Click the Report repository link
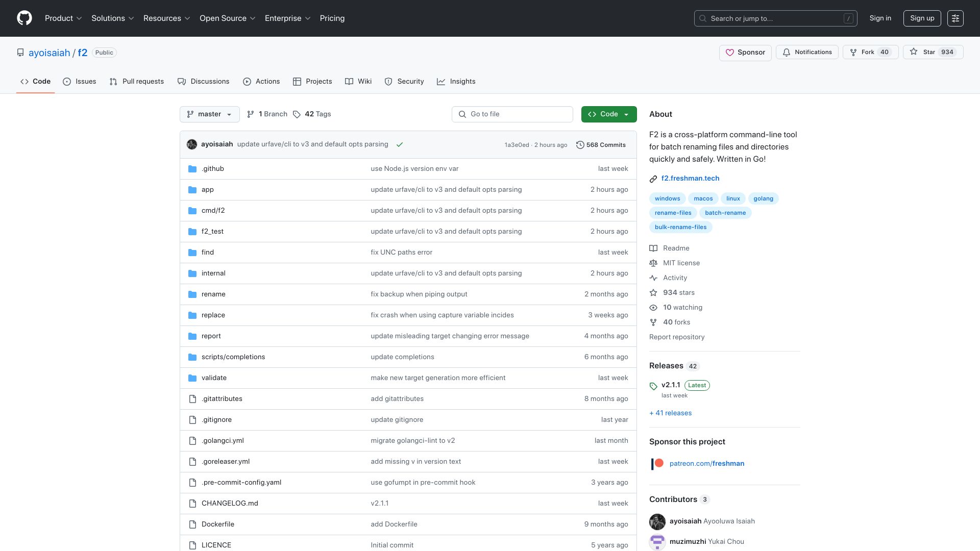Image resolution: width=980 pixels, height=551 pixels. (x=677, y=337)
